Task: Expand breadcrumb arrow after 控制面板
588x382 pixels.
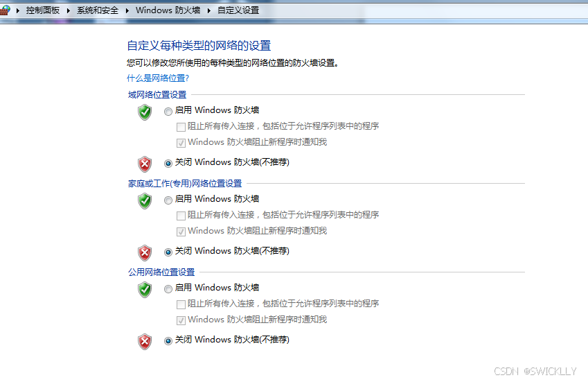Action: click(x=69, y=10)
